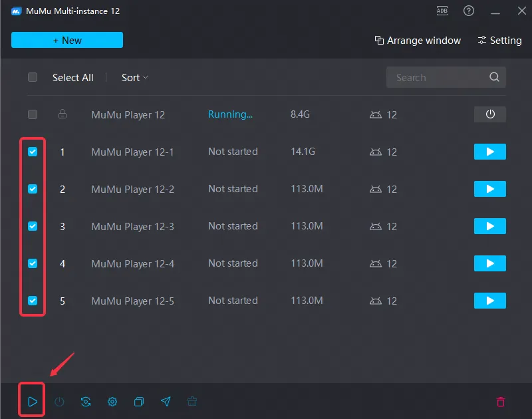
Task: Open the help question mark icon
Action: click(x=469, y=11)
